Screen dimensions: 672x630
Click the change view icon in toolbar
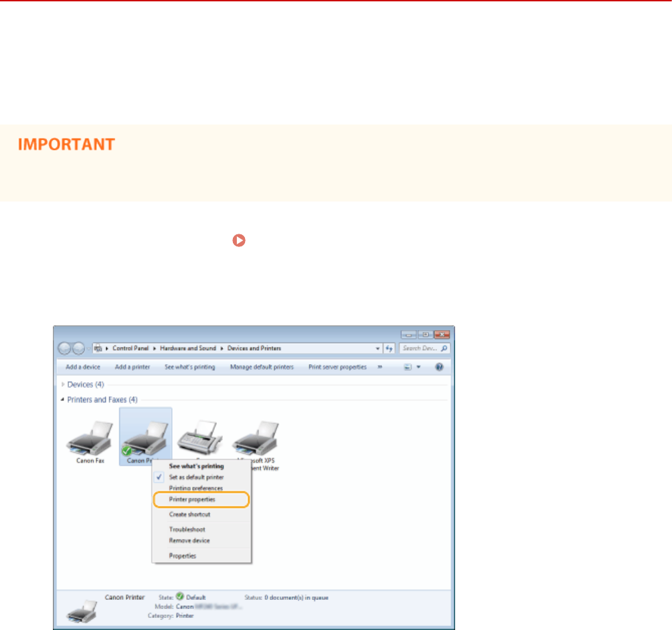408,367
